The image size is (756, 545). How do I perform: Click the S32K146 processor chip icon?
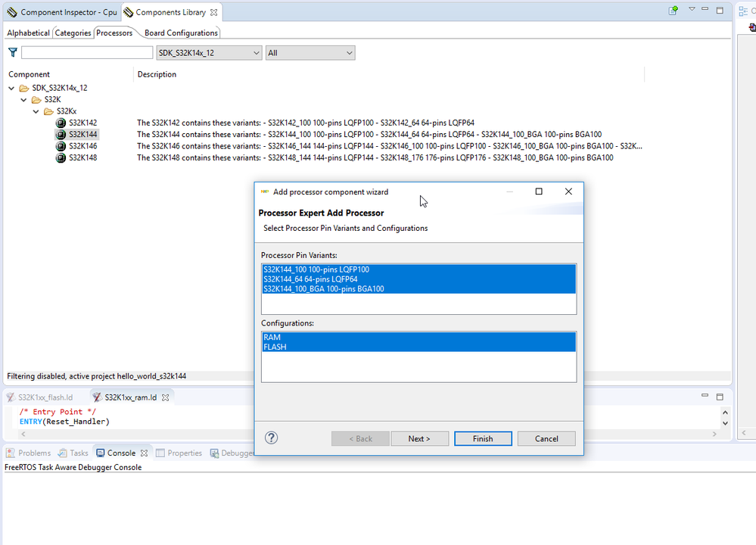(x=61, y=146)
